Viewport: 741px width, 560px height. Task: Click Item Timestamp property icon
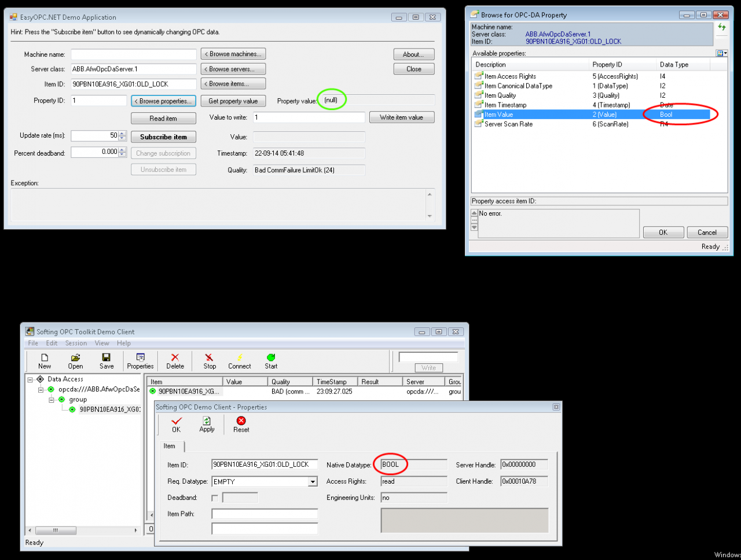[x=479, y=105]
